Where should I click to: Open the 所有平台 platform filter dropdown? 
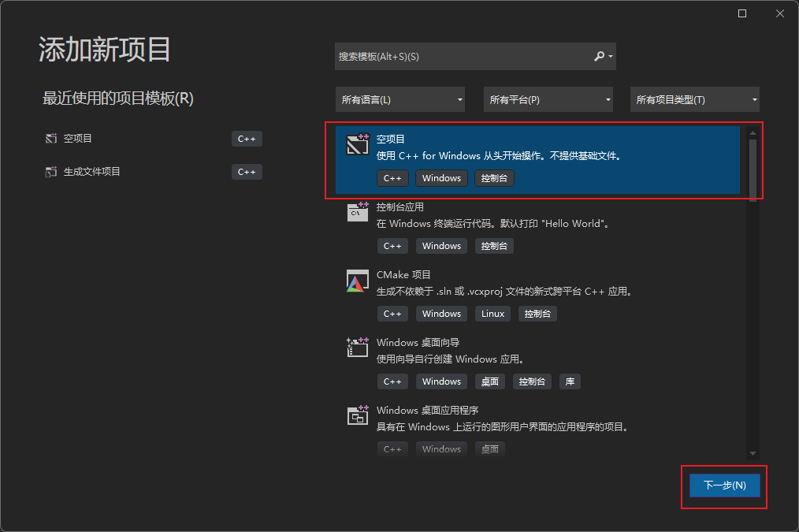tap(550, 100)
